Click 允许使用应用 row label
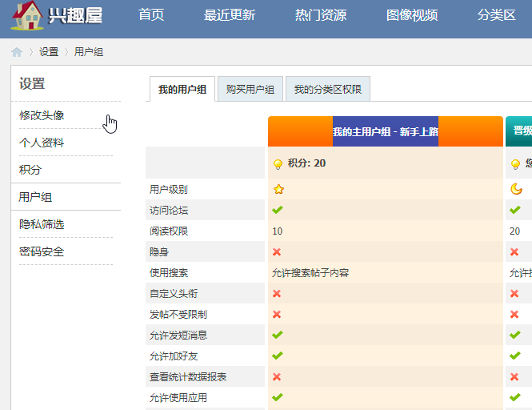The image size is (532, 410). pyautogui.click(x=178, y=397)
